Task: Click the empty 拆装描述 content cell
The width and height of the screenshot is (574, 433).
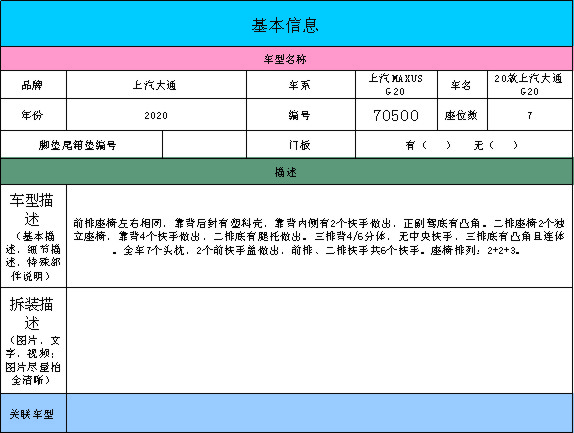Action: coord(320,340)
